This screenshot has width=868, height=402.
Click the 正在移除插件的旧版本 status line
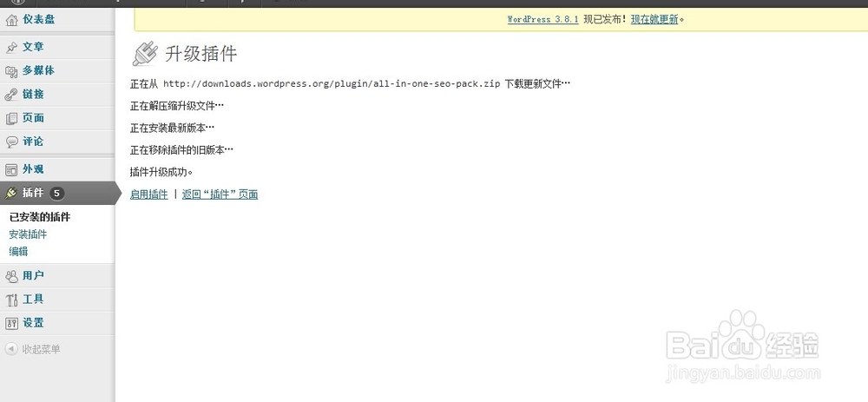(181, 150)
